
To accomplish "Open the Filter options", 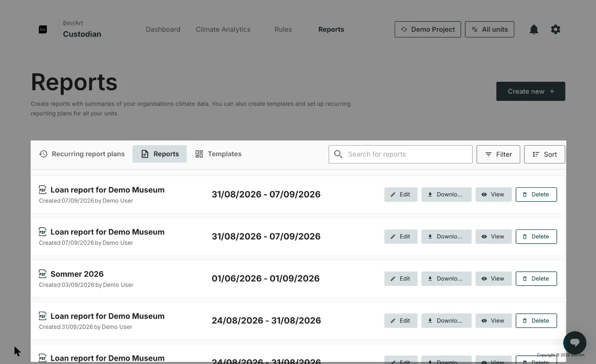I will [x=499, y=154].
